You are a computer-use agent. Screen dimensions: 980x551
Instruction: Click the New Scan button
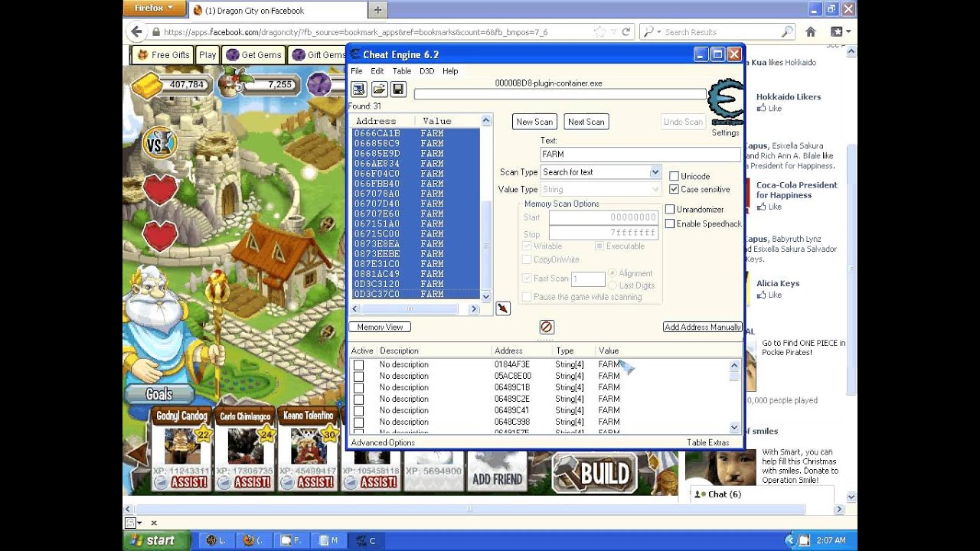pos(534,122)
